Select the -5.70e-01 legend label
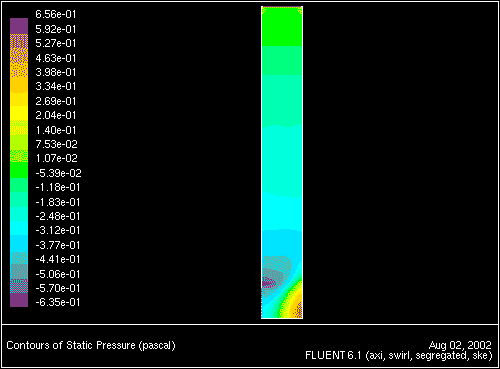The height and width of the screenshot is (369, 500). coord(58,288)
